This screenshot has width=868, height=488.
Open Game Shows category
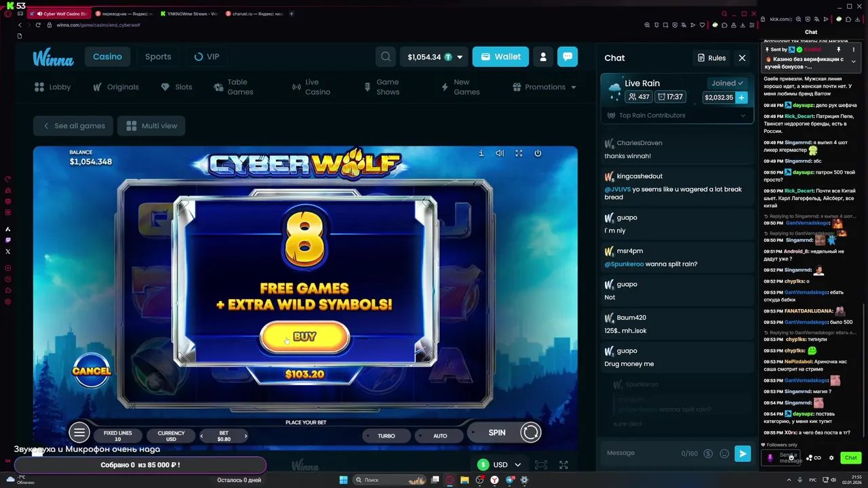click(x=382, y=87)
